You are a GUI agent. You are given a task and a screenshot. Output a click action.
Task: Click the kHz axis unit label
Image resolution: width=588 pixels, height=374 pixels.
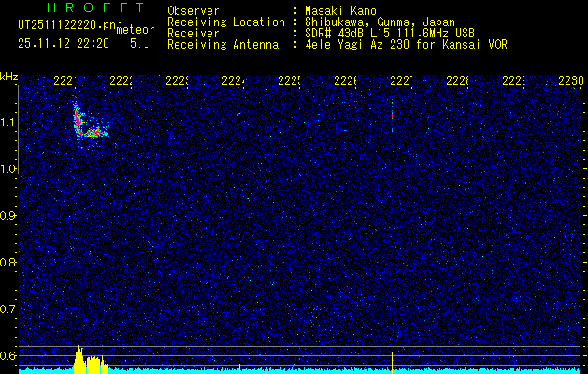click(x=9, y=78)
